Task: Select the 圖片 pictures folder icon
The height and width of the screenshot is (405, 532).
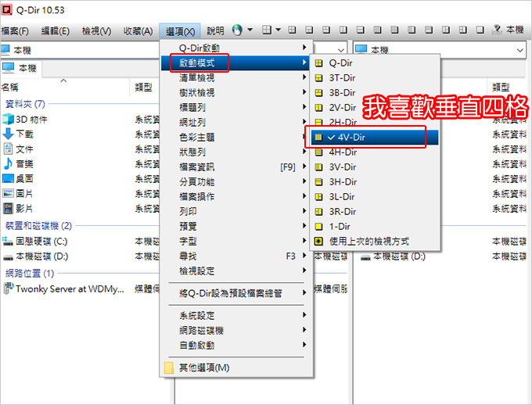Action: coord(8,193)
